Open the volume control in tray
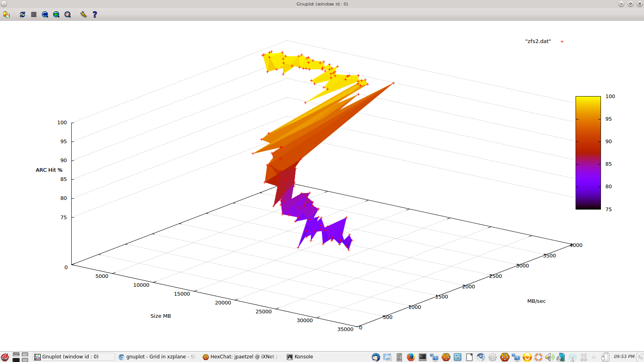 tap(549, 357)
